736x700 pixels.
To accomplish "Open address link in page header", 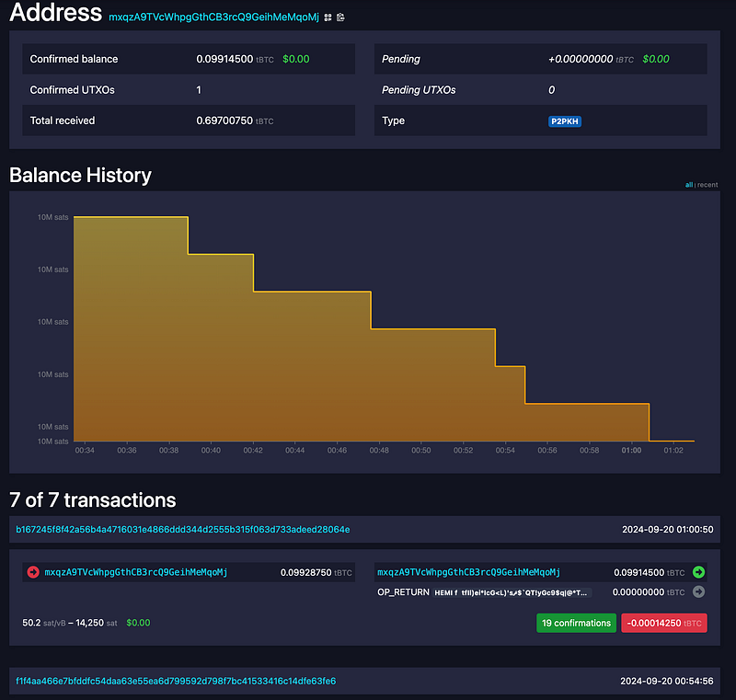I will tap(213, 17).
